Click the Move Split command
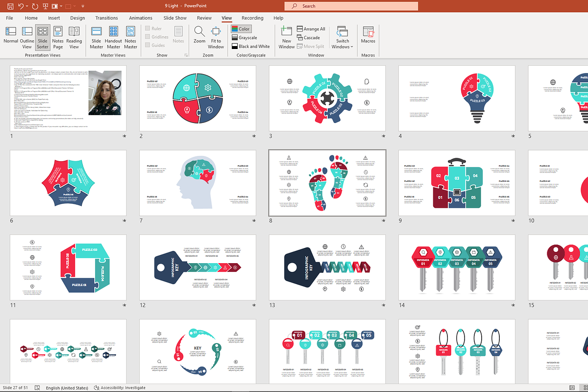The width and height of the screenshot is (588, 392). pyautogui.click(x=311, y=47)
